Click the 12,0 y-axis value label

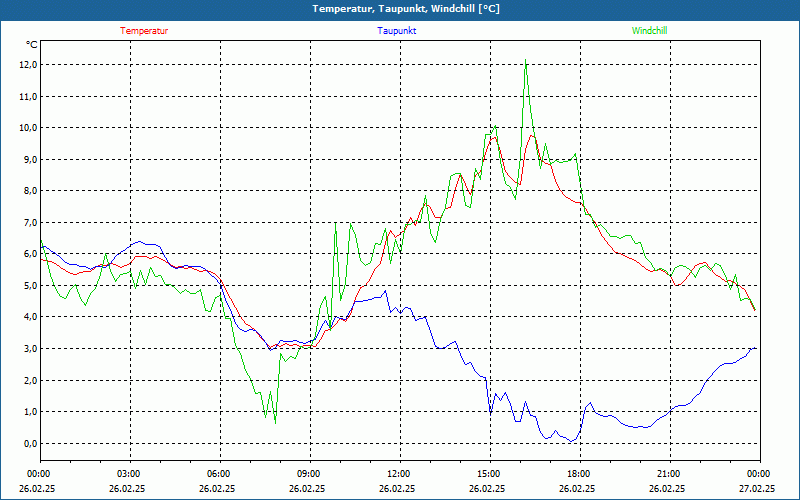tap(28, 65)
